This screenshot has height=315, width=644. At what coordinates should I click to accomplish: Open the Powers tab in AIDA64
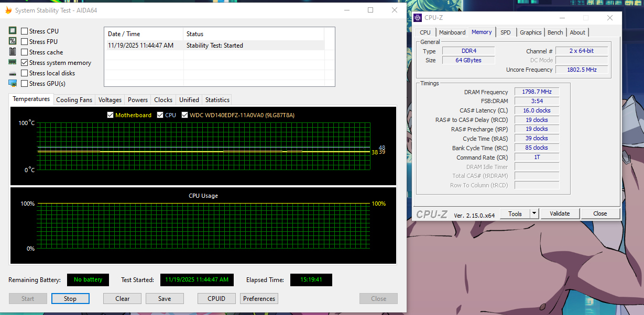(138, 100)
